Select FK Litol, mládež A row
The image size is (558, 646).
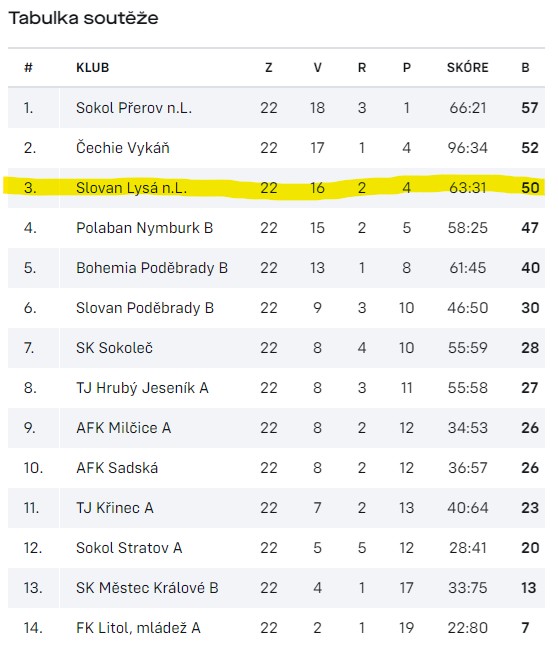[276, 627]
